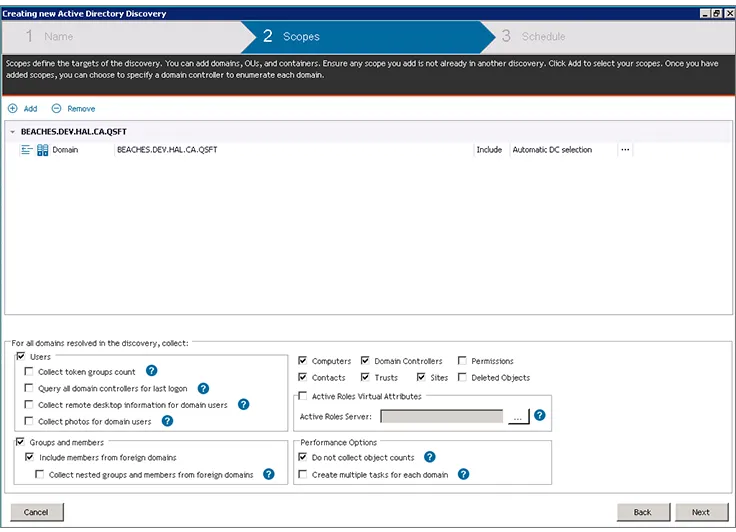
Task: Uncheck the Computers checkbox
Action: 303,361
